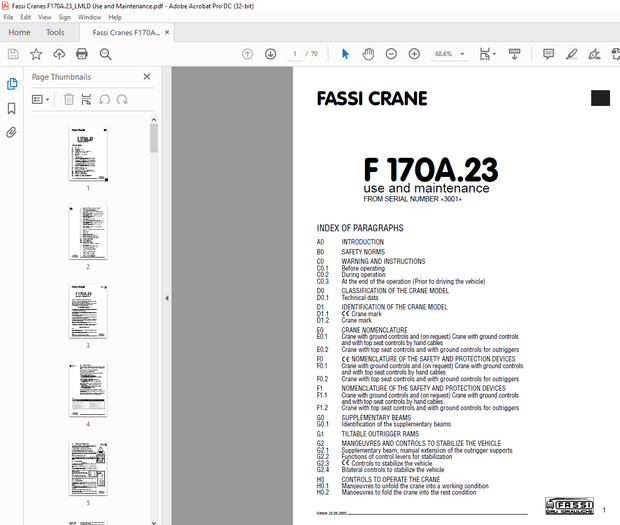This screenshot has width=620, height=525.
Task: Zoom in with plus button
Action: (x=414, y=54)
